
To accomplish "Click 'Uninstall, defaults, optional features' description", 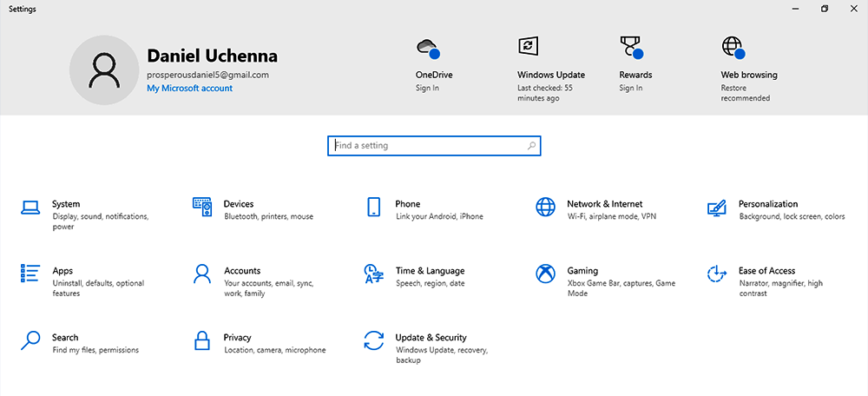I will pyautogui.click(x=99, y=288).
